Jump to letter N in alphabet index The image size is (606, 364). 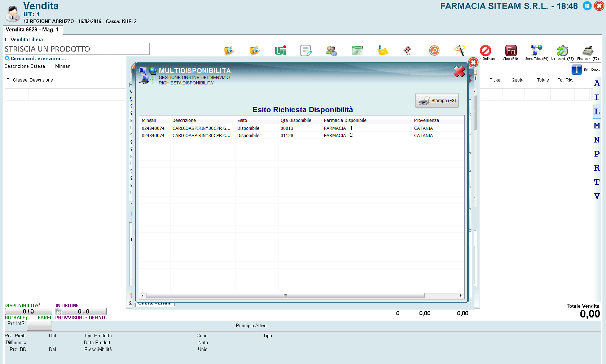coord(597,140)
